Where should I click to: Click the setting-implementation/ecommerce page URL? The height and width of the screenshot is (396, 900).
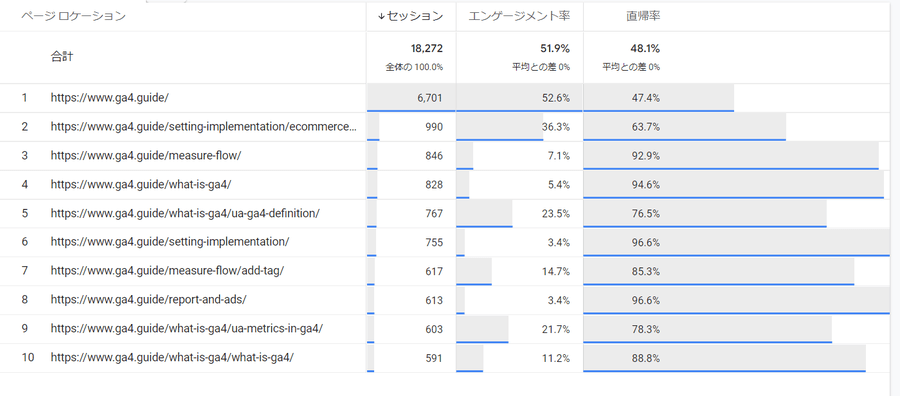204,127
